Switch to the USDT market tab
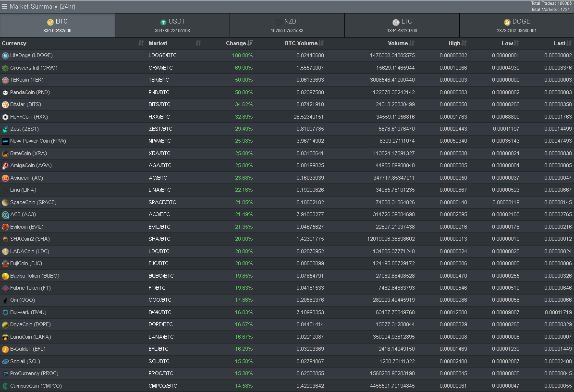This screenshot has height=392, width=574. coord(172,25)
